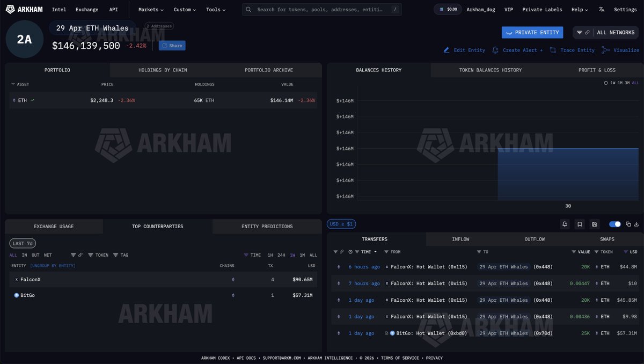The width and height of the screenshot is (644, 364).
Task: Click the Create Alert bell icon
Action: point(496,50)
